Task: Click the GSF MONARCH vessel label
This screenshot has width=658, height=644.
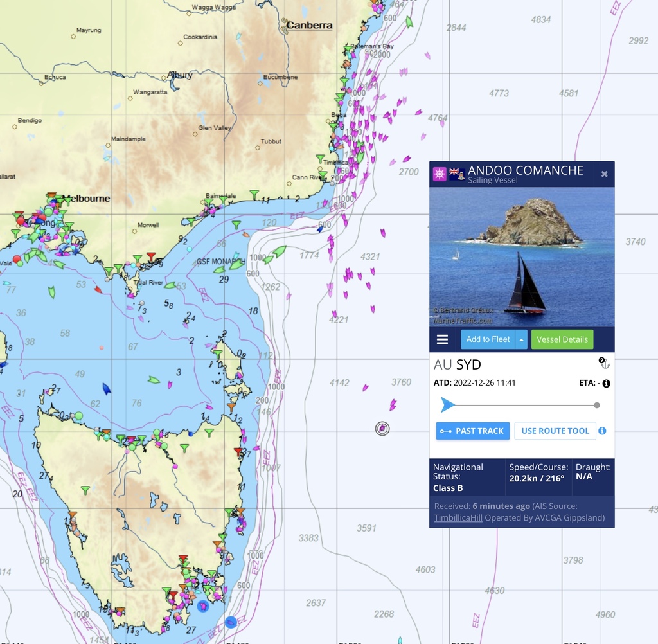Action: point(220,262)
